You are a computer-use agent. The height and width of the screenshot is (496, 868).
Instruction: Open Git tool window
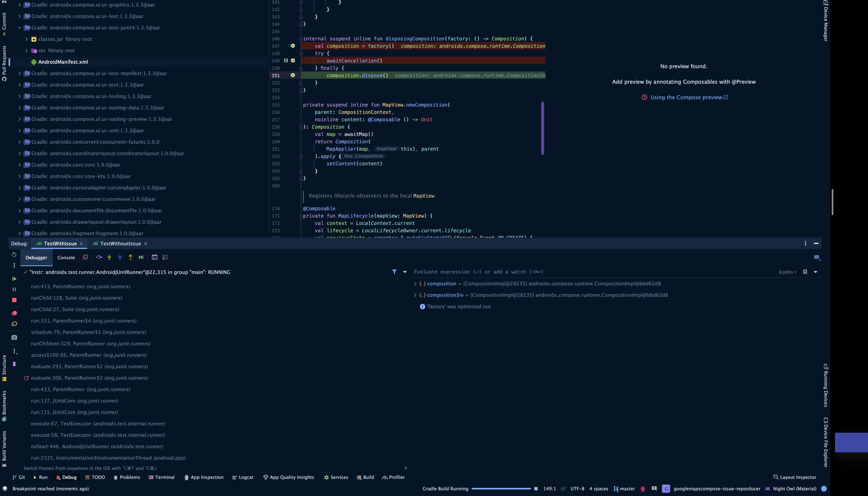[x=19, y=477]
